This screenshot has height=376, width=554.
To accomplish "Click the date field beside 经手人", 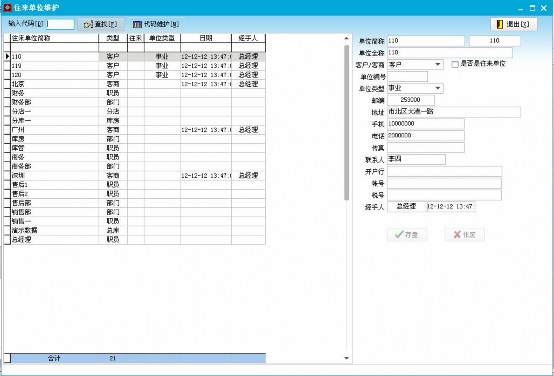I will [x=451, y=207].
